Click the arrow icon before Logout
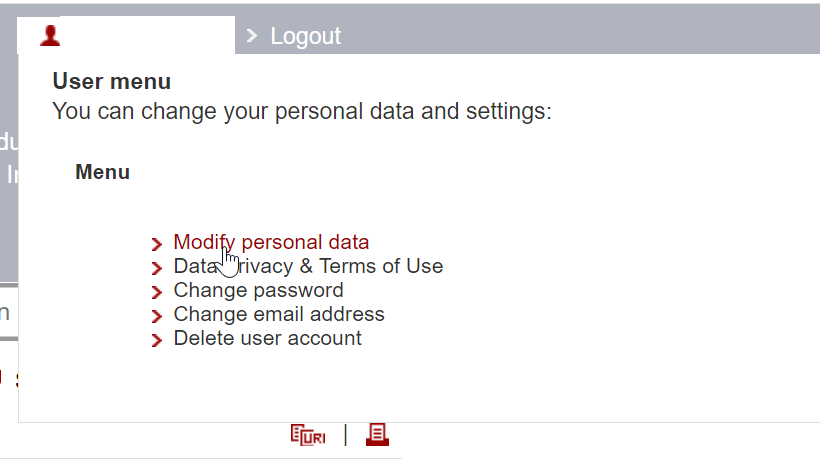 pyautogui.click(x=252, y=36)
